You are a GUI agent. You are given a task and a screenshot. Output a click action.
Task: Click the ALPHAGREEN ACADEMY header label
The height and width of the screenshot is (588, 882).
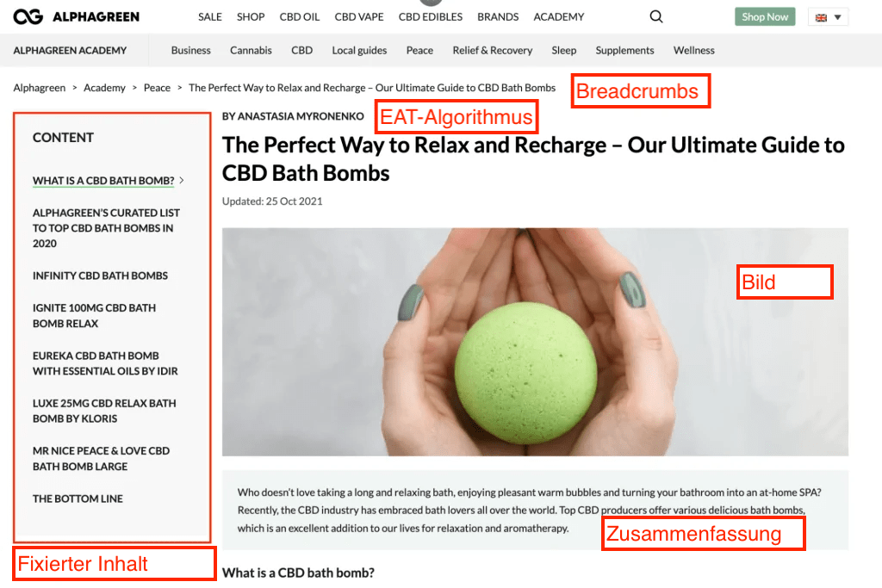tap(71, 50)
